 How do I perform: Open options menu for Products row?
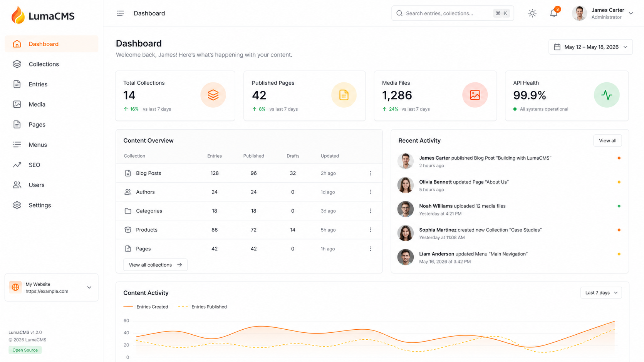click(371, 230)
